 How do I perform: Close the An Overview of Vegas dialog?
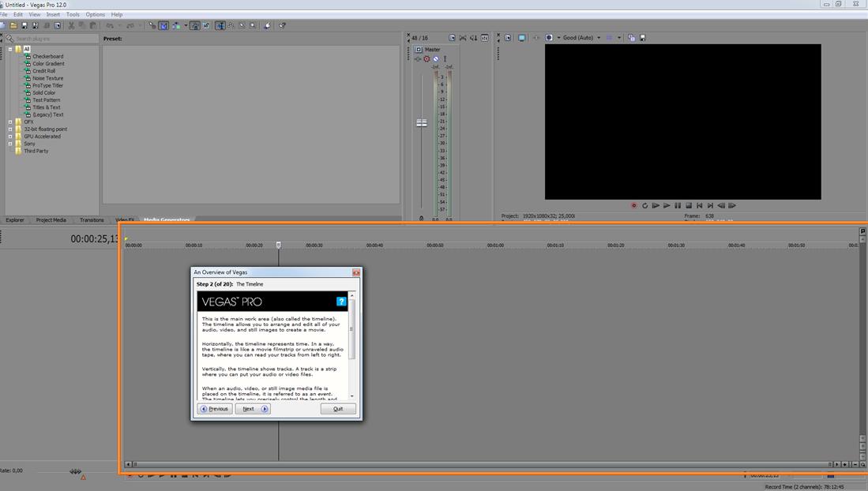pyautogui.click(x=356, y=272)
